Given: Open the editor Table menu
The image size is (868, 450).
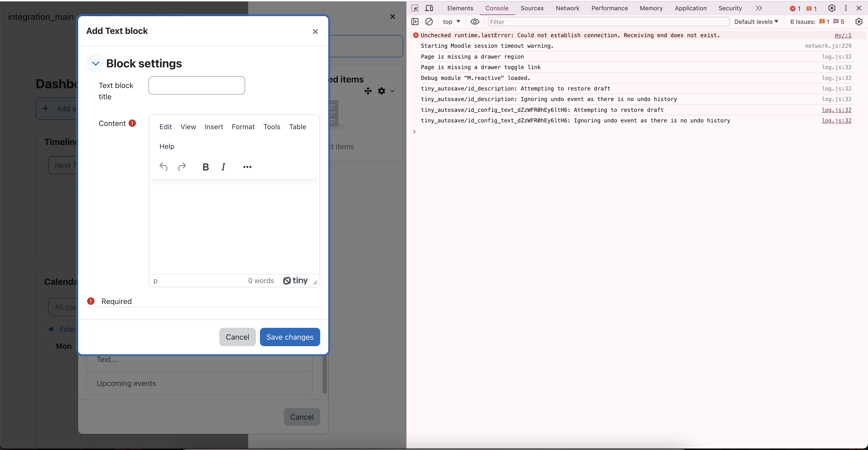Looking at the screenshot, I should click(x=298, y=127).
